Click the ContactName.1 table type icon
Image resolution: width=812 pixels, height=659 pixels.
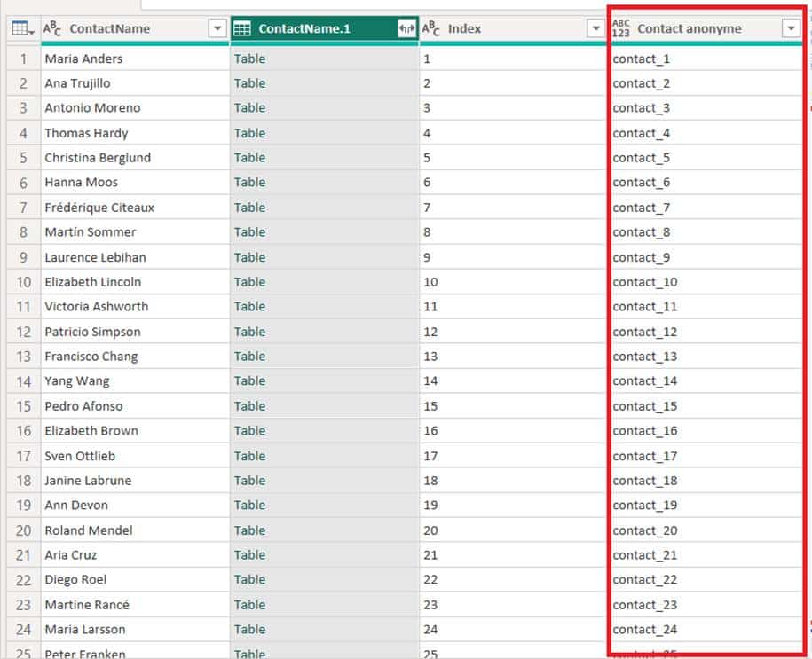(x=241, y=29)
